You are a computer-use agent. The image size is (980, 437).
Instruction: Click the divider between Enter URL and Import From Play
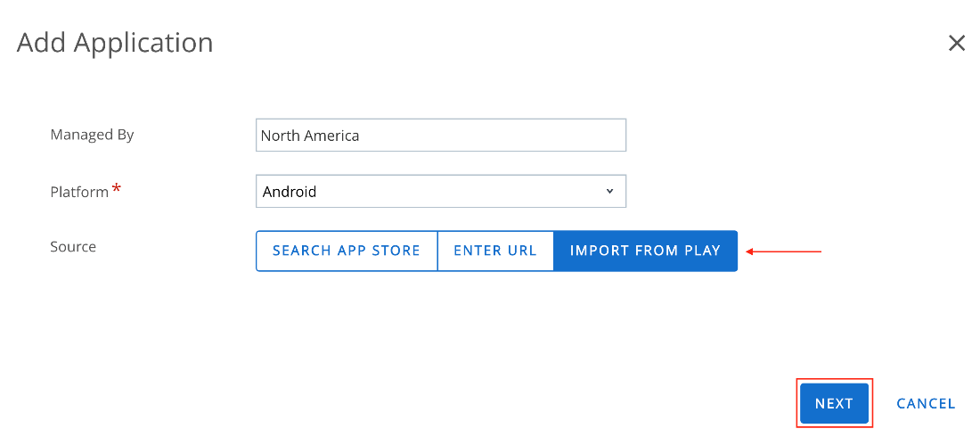(x=554, y=251)
